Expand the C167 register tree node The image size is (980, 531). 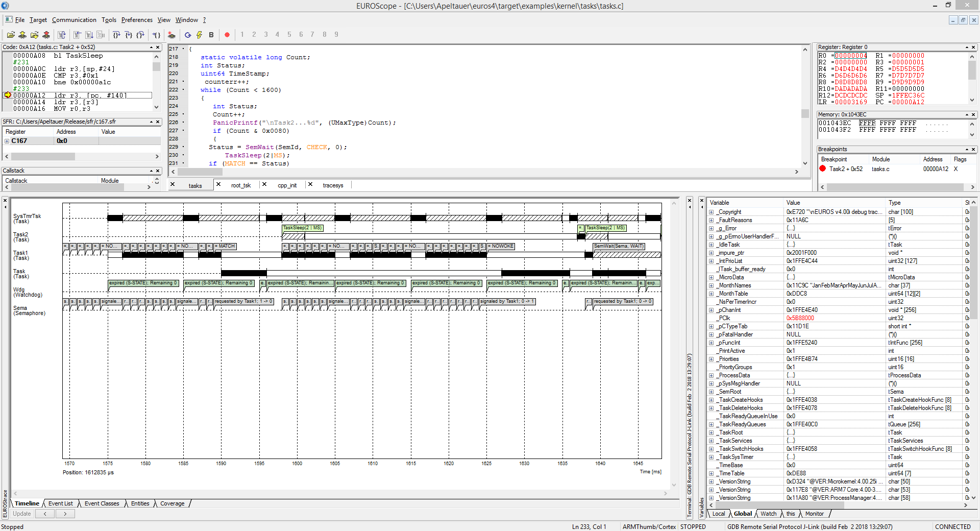7,141
